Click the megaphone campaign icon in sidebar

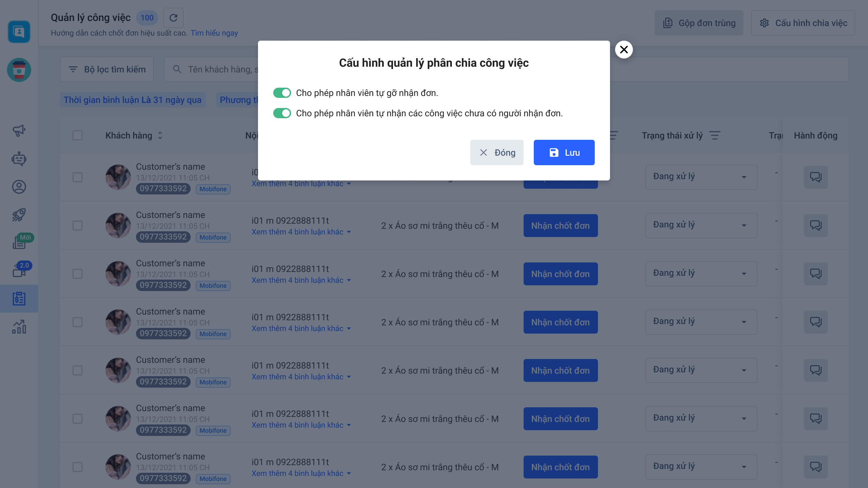pos(19,131)
